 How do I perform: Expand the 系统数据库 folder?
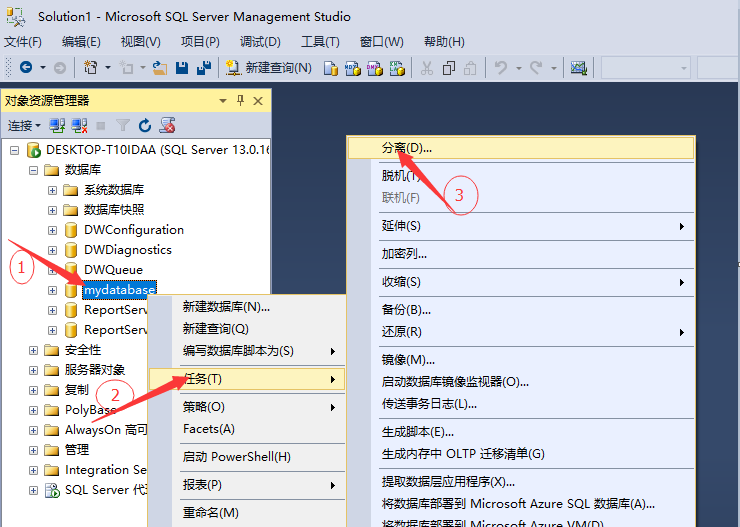point(52,190)
